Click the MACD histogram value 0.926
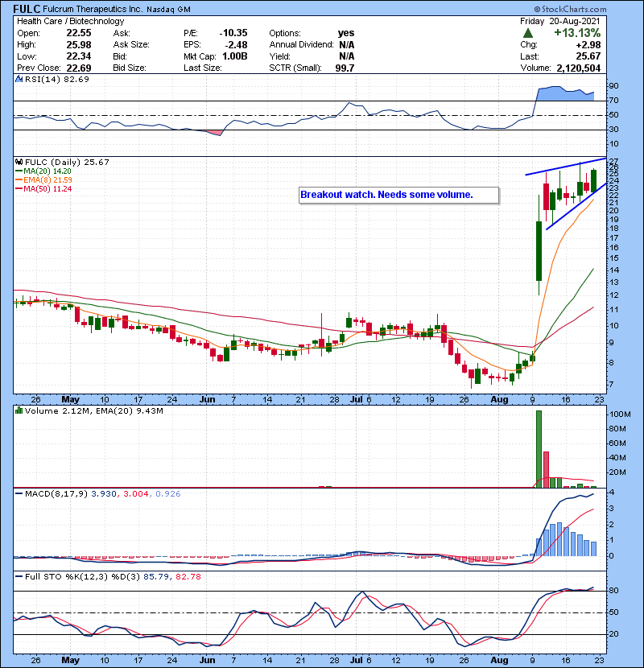The height and width of the screenshot is (668, 644). [x=168, y=494]
